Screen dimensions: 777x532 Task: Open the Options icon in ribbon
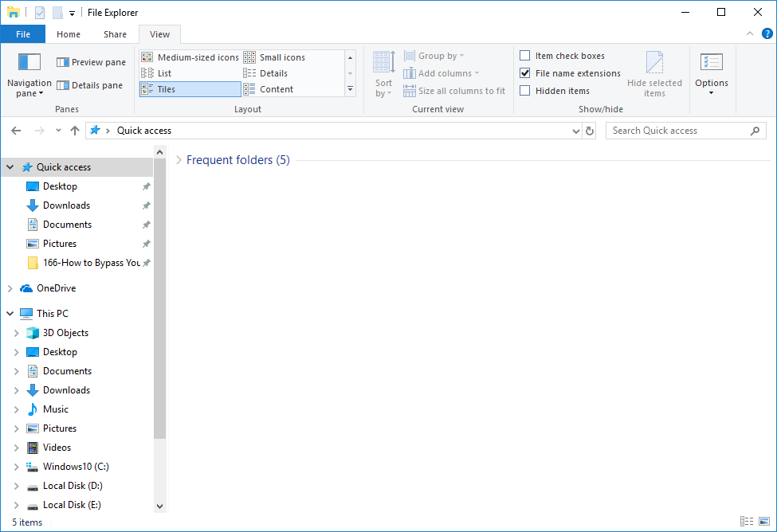(x=711, y=62)
